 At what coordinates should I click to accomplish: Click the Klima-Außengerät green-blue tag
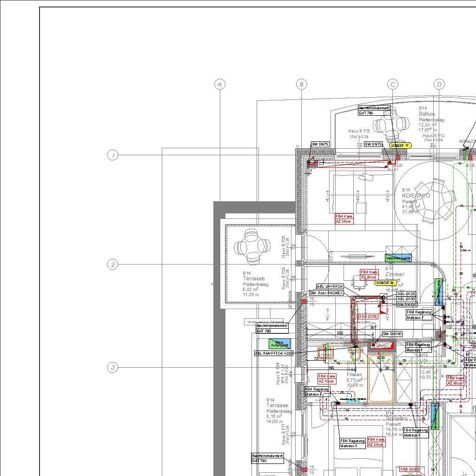point(279,344)
